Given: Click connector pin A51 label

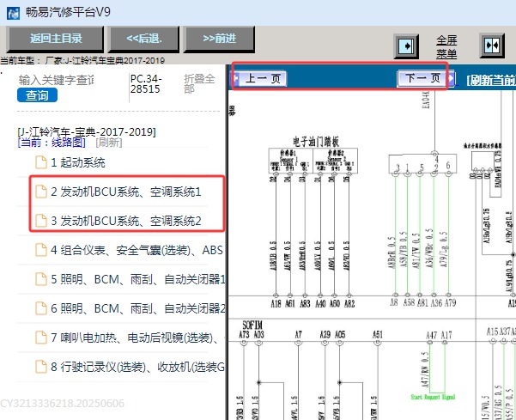Looking at the screenshot, I should tap(378, 335).
